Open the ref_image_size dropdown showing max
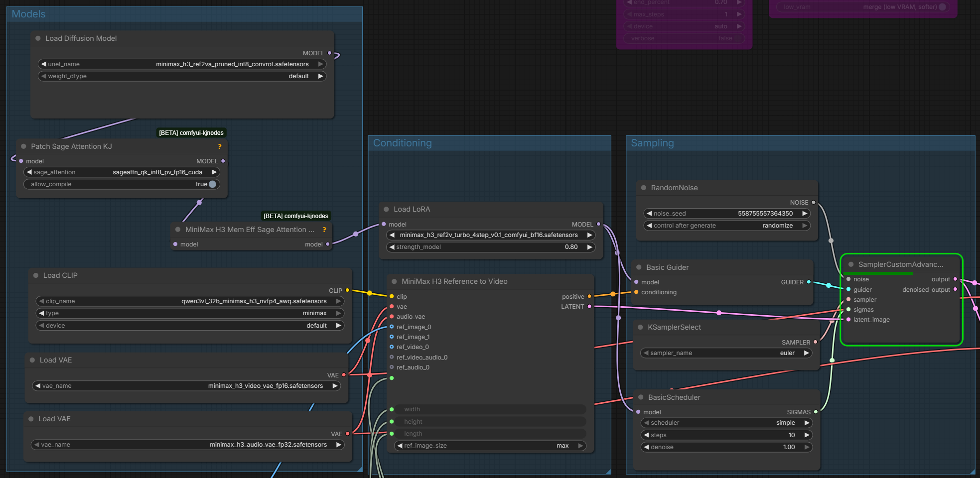The image size is (980, 478). [x=490, y=446]
